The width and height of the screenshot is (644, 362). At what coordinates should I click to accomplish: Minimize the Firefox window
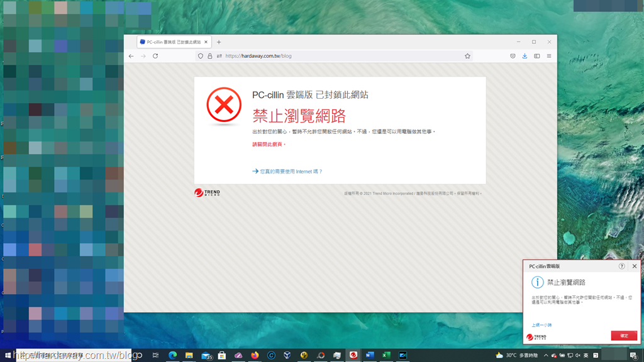518,42
